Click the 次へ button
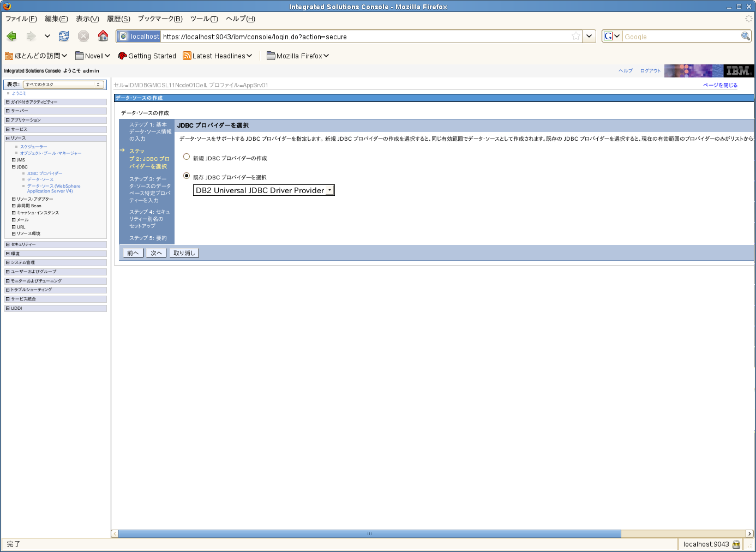Viewport: 756px width, 552px height. click(157, 253)
